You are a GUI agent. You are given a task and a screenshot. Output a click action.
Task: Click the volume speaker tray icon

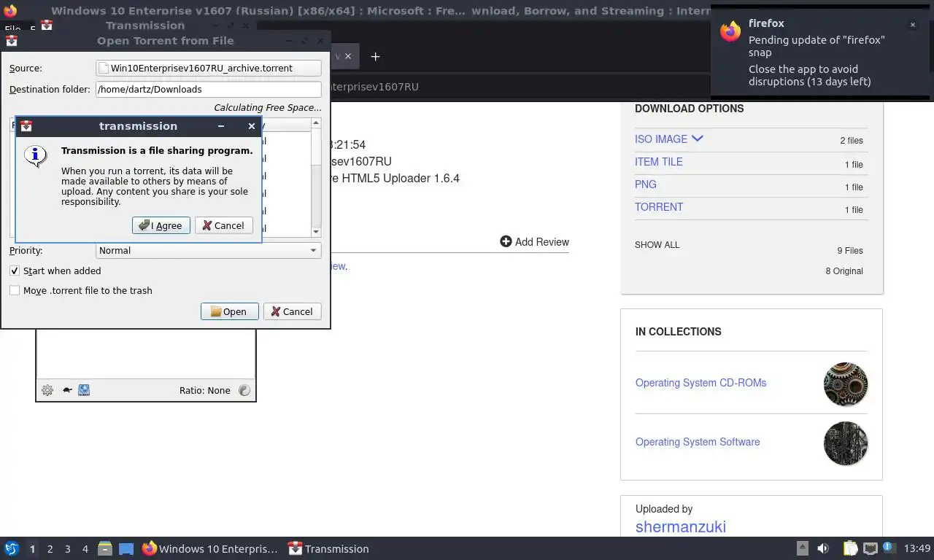click(x=823, y=548)
